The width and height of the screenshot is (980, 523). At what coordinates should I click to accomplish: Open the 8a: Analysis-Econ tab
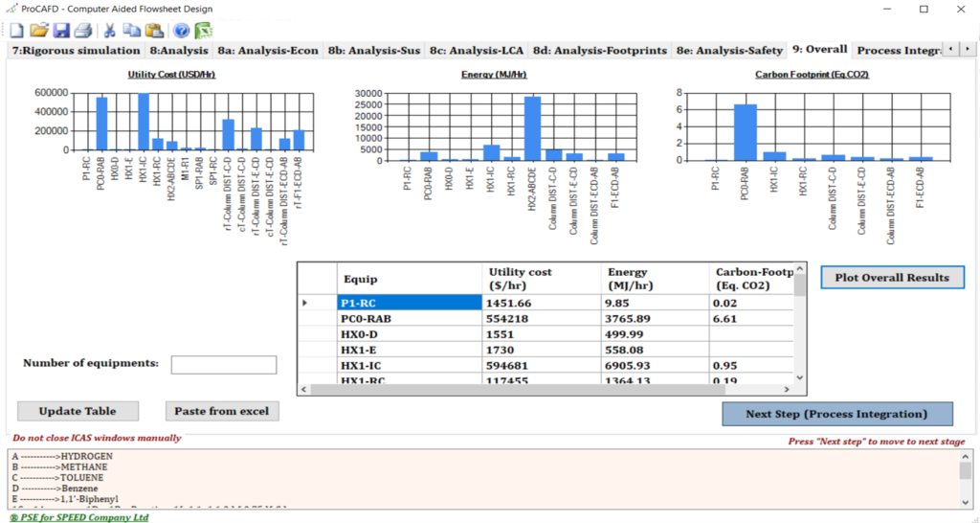point(268,51)
